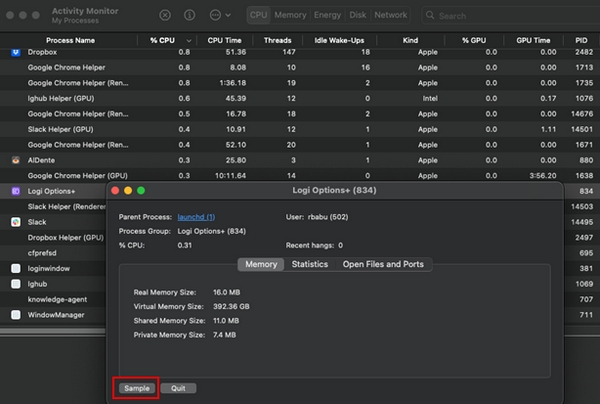Click Shared Memory Size value 11.0 MB
Image resolution: width=600 pixels, height=404 pixels.
226,321
